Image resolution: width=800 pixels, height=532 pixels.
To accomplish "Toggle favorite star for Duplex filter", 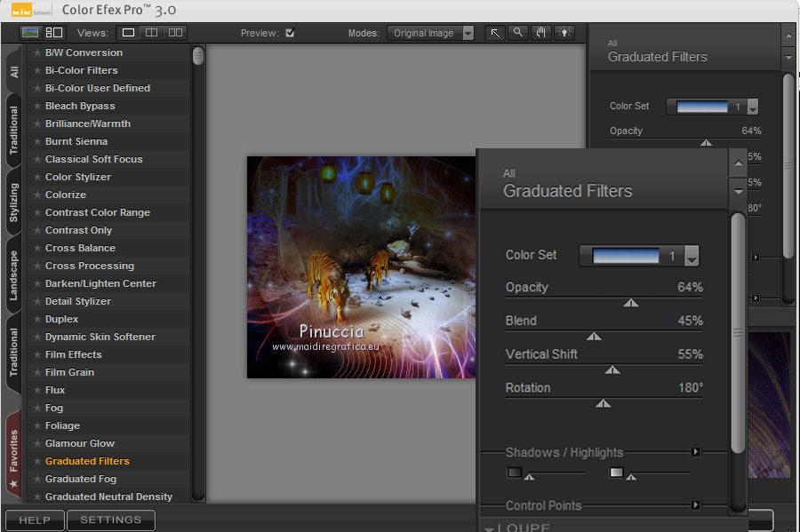I will click(36, 319).
